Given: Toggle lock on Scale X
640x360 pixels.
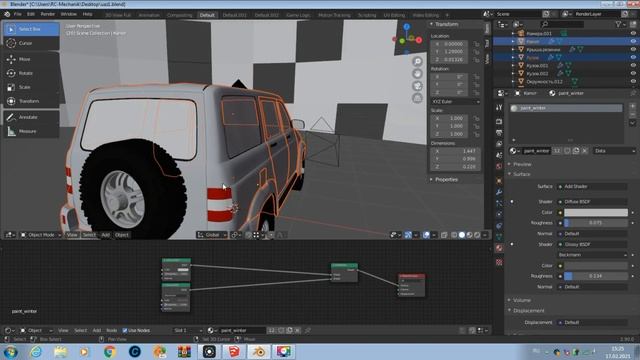Looking at the screenshot, I should [476, 118].
